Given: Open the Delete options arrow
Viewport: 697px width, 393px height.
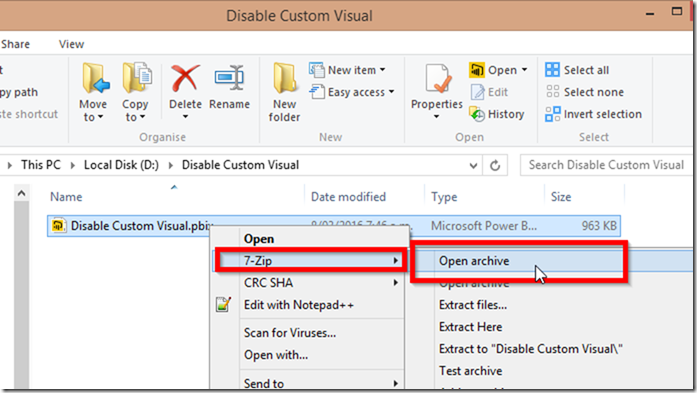Looking at the screenshot, I should pos(185,116).
